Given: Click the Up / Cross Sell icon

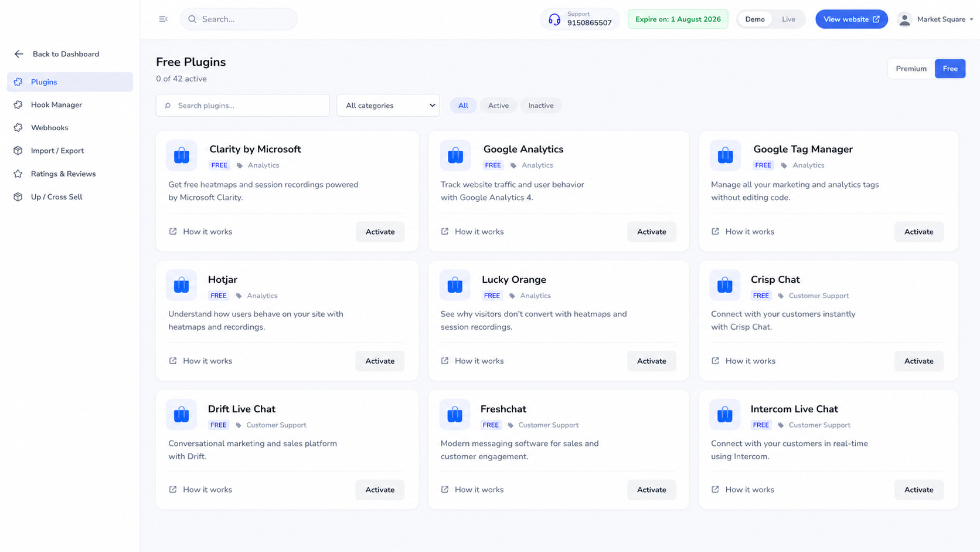Looking at the screenshot, I should (18, 197).
